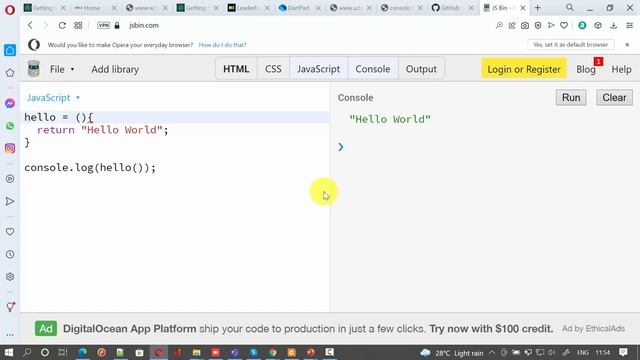640x360 pixels.
Task: Open Instagram in the sidebar
Action: [x=10, y=148]
